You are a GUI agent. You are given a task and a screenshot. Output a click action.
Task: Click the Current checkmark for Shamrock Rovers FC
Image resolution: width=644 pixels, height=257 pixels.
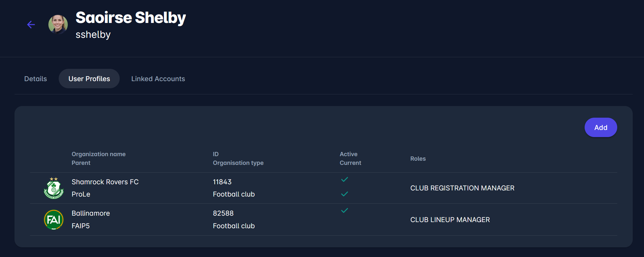[344, 194]
